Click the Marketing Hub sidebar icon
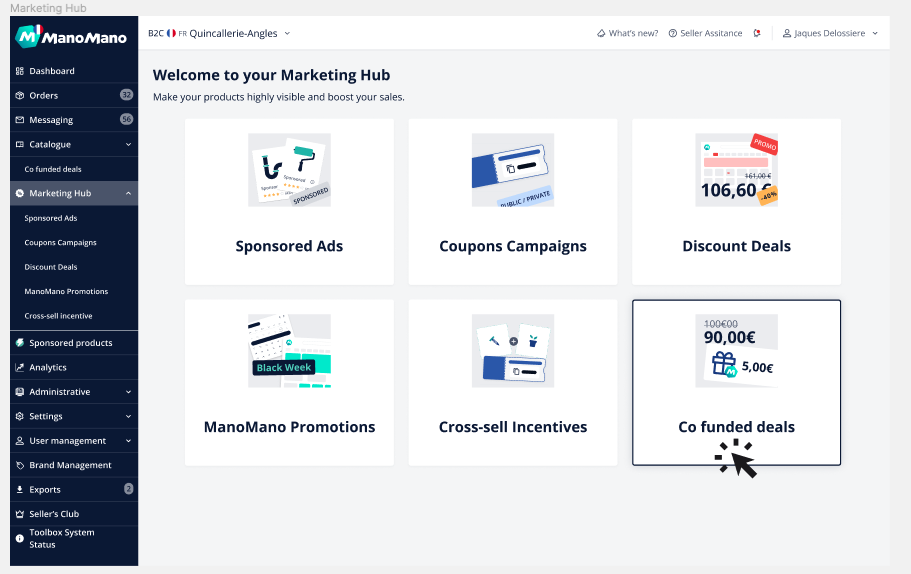Viewport: 911px width, 574px height. click(x=20, y=193)
